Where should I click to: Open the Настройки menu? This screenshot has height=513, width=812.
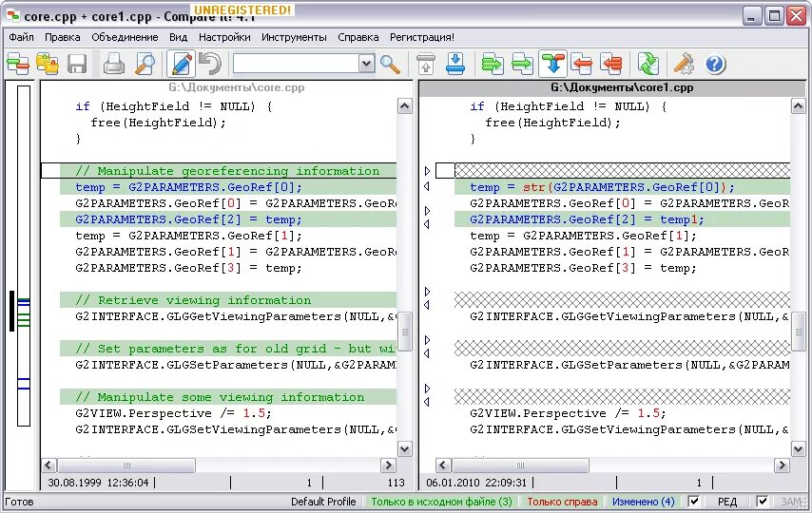point(224,37)
